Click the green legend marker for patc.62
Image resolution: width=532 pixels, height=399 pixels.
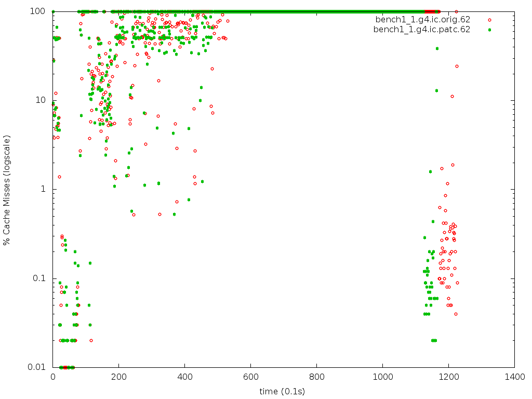pyautogui.click(x=489, y=30)
